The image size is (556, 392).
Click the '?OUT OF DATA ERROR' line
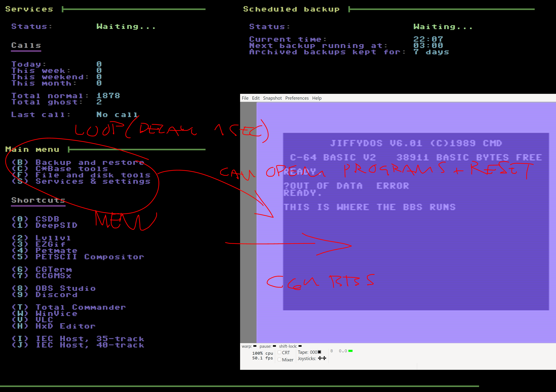(x=346, y=186)
